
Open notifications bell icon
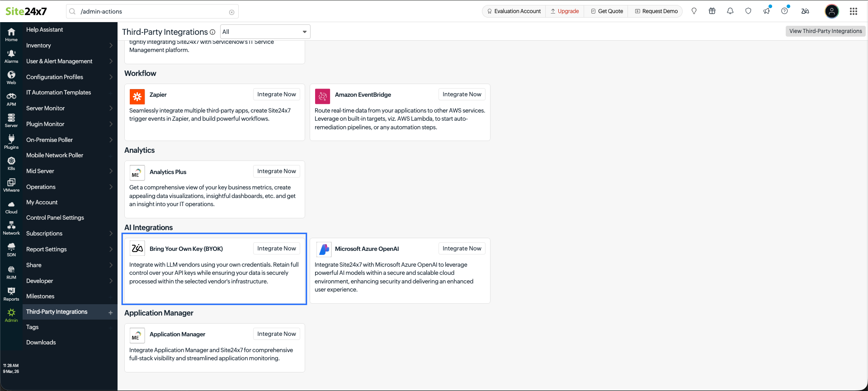point(730,11)
